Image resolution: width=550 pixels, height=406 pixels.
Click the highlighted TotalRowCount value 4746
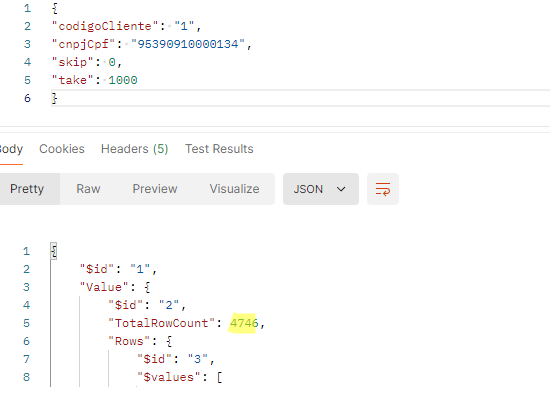coord(244,323)
